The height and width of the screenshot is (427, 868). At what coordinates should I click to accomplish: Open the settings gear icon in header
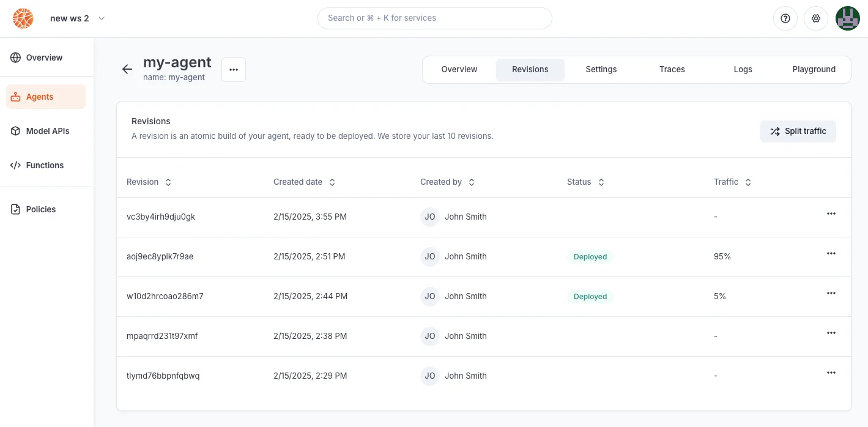pos(816,18)
